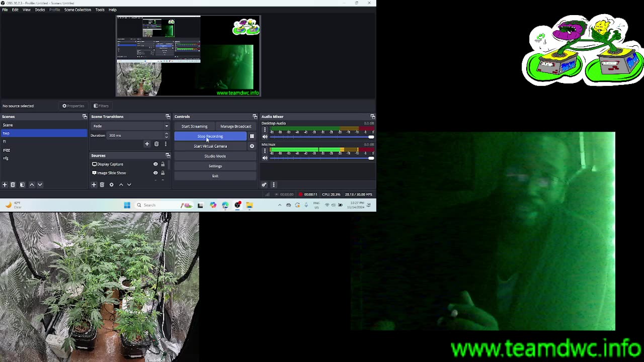Undock the Controls panel
This screenshot has height=362, width=644.
(x=255, y=117)
